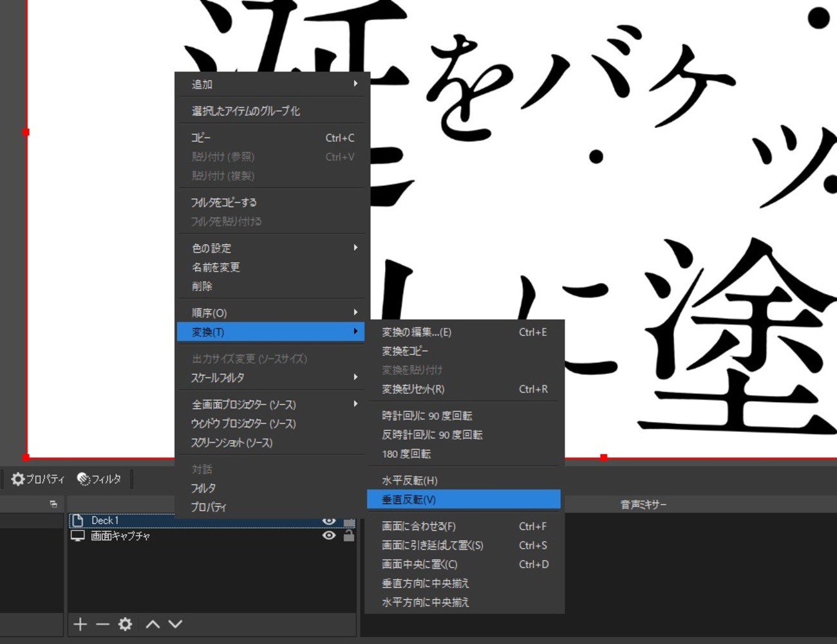Lock the 画面キャプチャ source
The image size is (837, 644).
(348, 535)
